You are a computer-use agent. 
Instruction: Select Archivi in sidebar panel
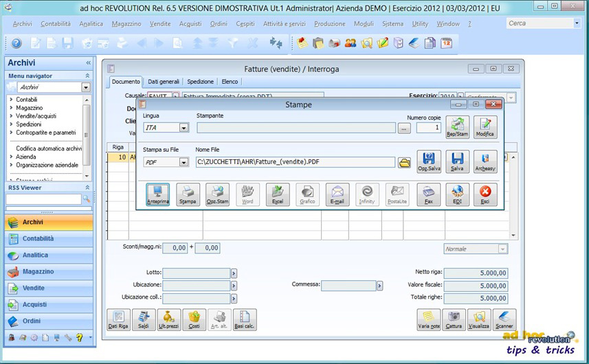pos(49,222)
